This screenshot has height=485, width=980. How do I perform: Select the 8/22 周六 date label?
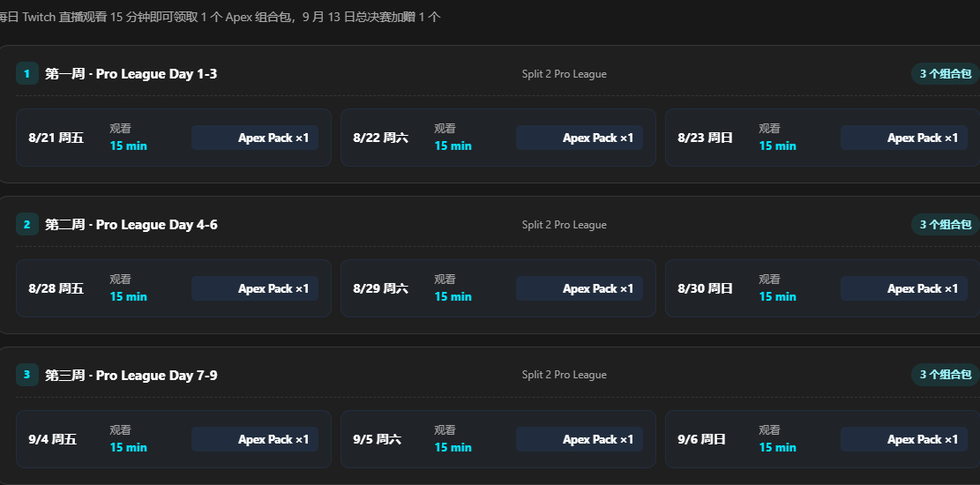[381, 138]
